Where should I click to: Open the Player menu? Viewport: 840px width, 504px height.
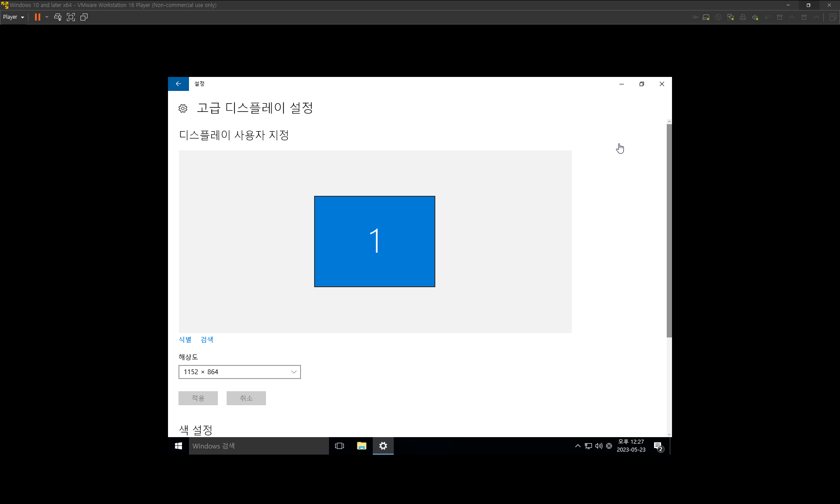click(x=13, y=17)
